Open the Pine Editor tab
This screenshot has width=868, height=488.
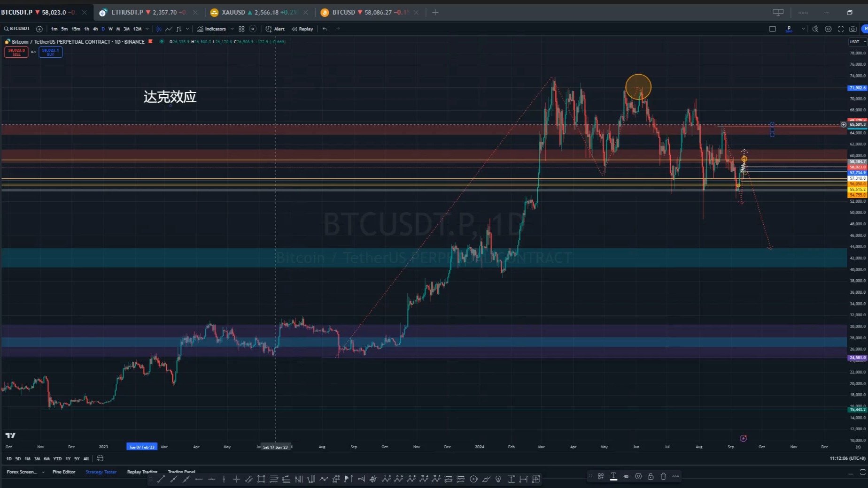pyautogui.click(x=64, y=472)
